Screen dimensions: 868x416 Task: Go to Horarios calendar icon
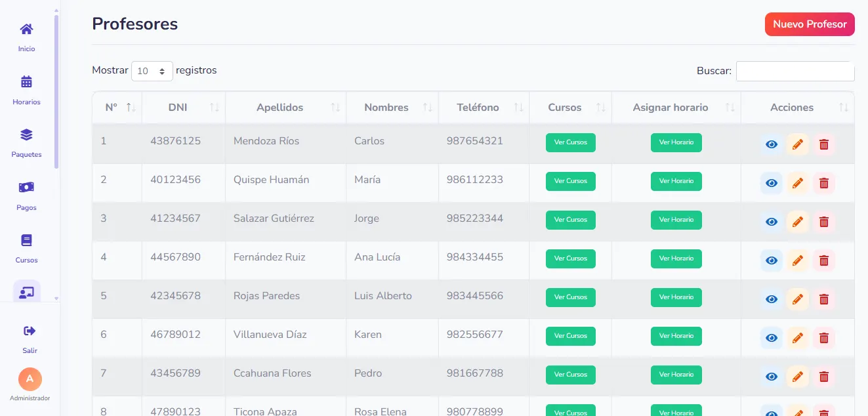(26, 82)
